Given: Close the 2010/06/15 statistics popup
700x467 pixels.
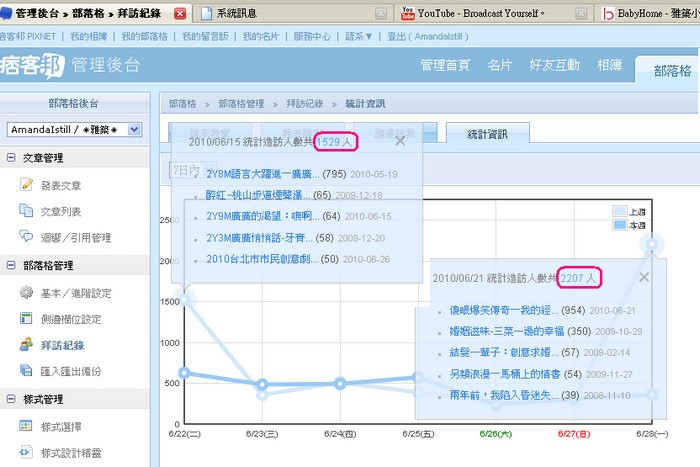Looking at the screenshot, I should pyautogui.click(x=400, y=141).
